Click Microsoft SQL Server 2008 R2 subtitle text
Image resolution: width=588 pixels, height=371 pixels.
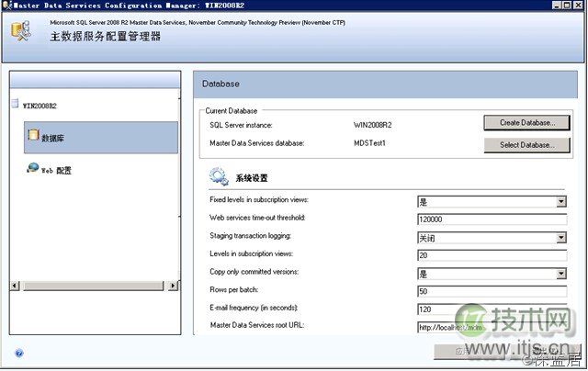198,22
